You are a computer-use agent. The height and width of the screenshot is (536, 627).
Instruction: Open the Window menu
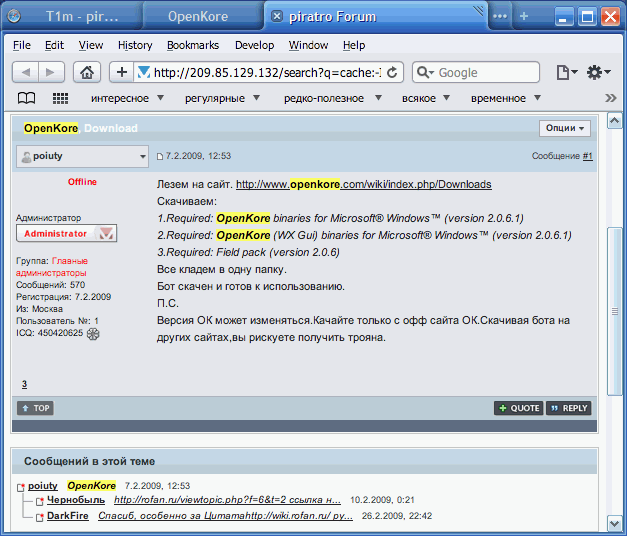coord(308,45)
